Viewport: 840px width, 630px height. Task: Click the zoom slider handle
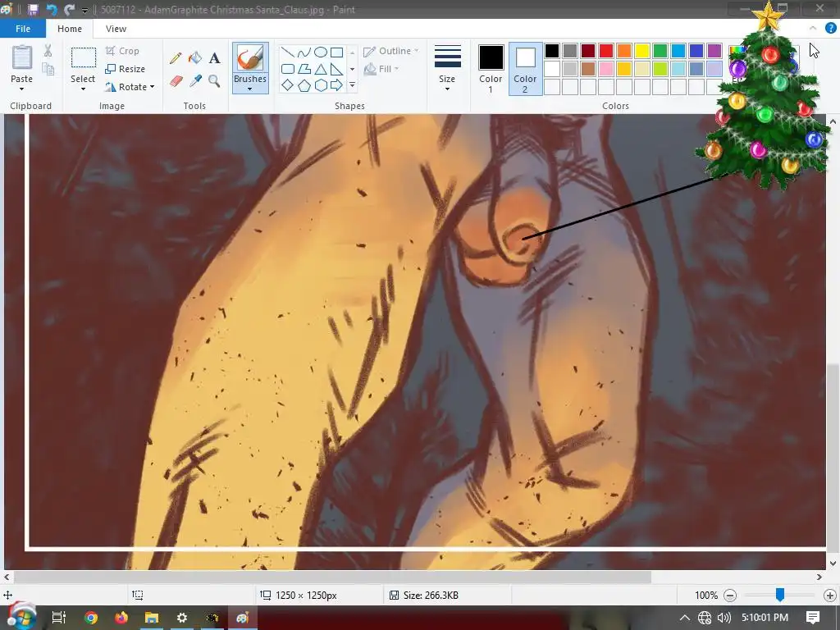pyautogui.click(x=780, y=594)
